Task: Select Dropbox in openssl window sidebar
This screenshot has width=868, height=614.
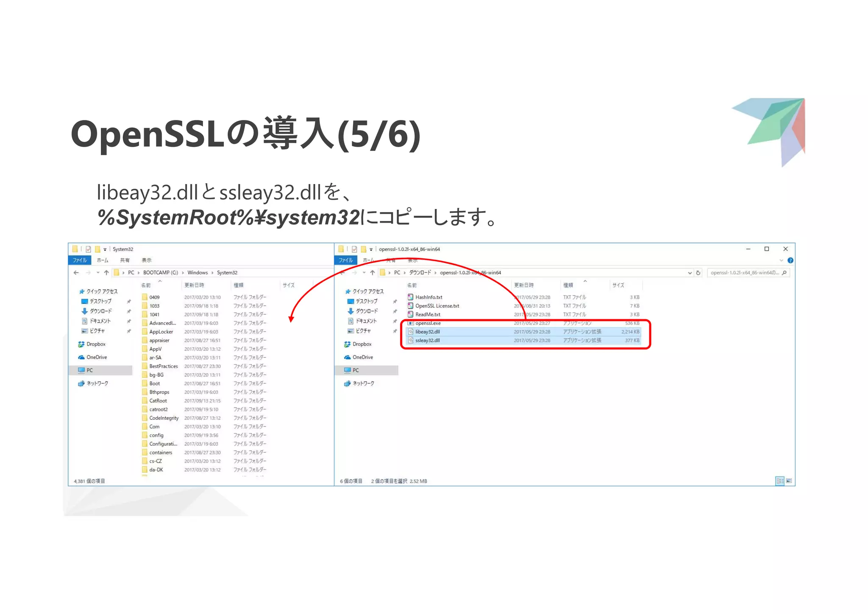Action: coord(358,344)
